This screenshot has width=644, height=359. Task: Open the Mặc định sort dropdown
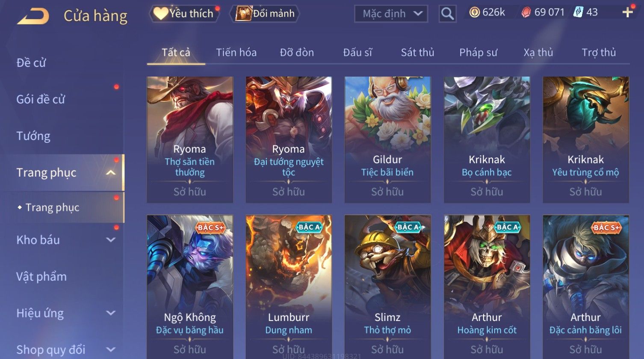coord(391,14)
